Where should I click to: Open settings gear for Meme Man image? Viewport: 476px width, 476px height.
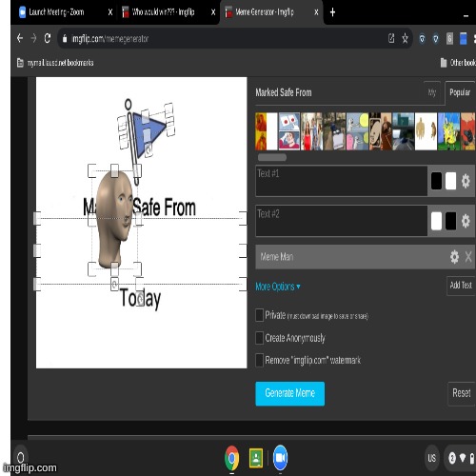pos(454,257)
